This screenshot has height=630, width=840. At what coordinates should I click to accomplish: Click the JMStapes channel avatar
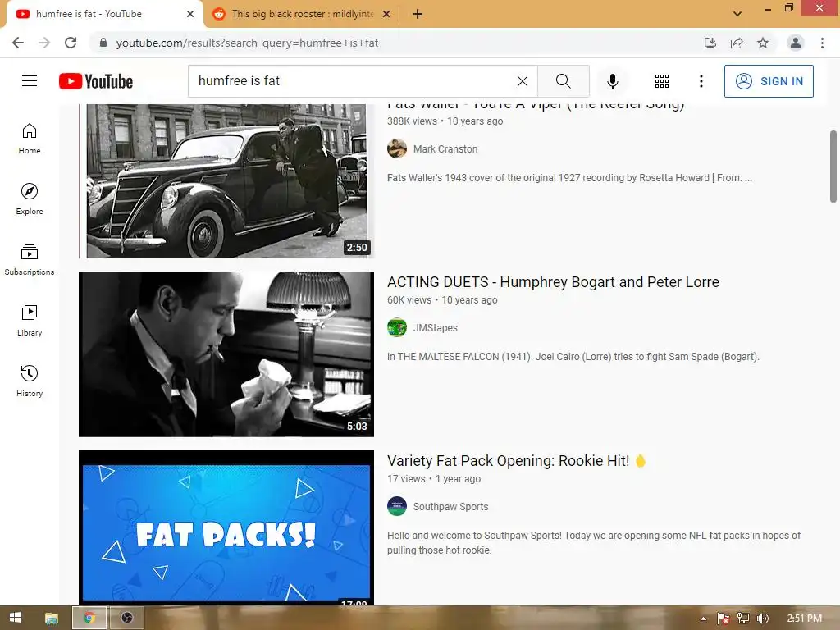[397, 328]
